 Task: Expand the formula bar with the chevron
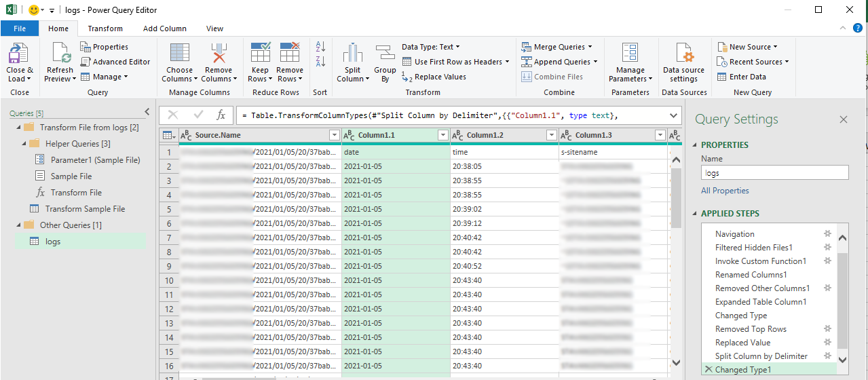(674, 115)
